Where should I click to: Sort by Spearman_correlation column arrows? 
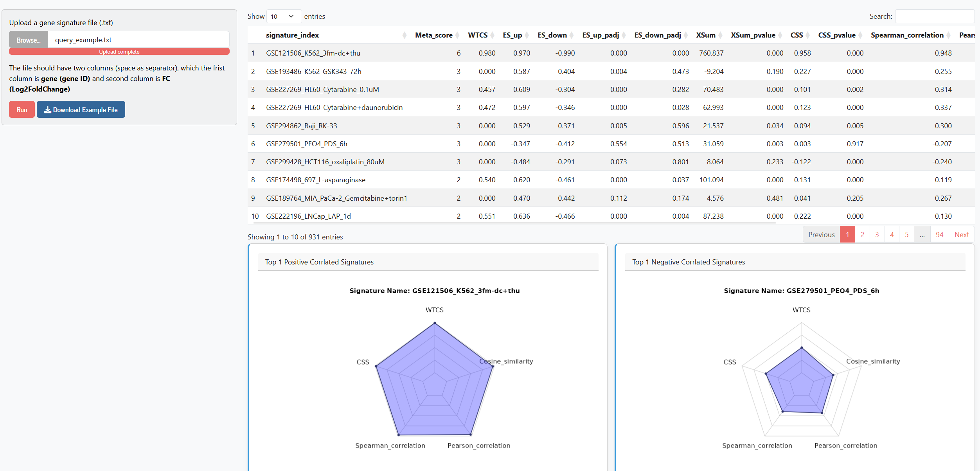(x=949, y=35)
